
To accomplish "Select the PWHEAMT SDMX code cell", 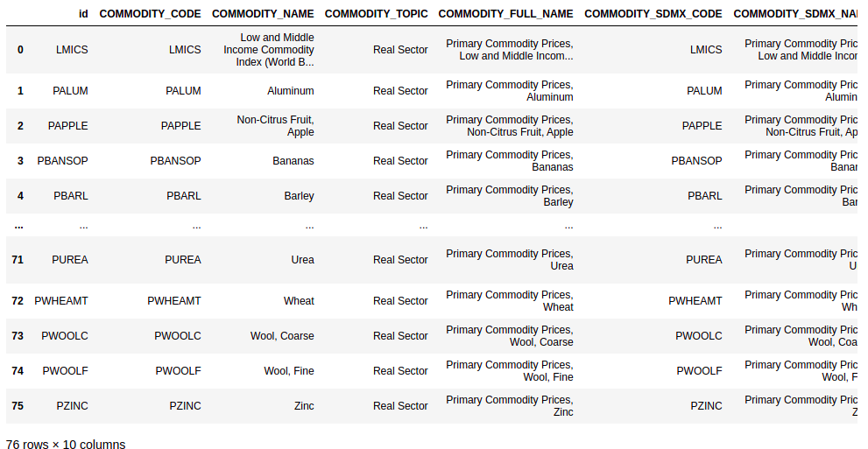I will pyautogui.click(x=695, y=301).
